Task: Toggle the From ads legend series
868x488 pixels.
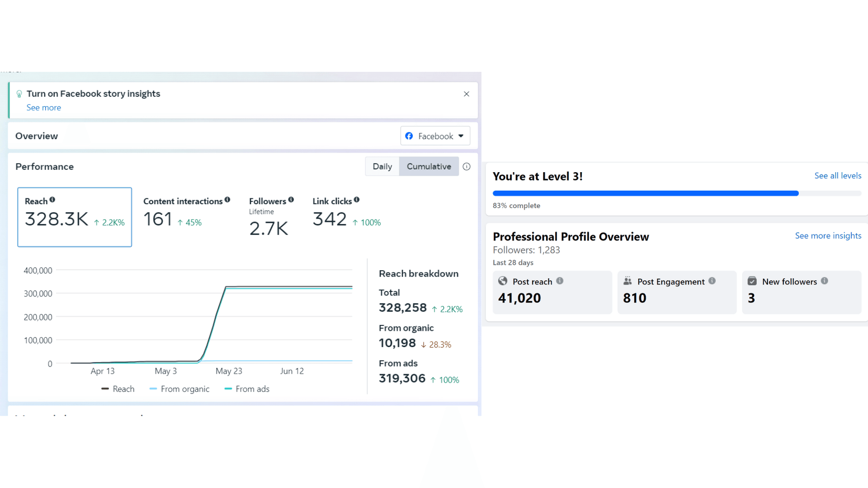Action: (247, 389)
